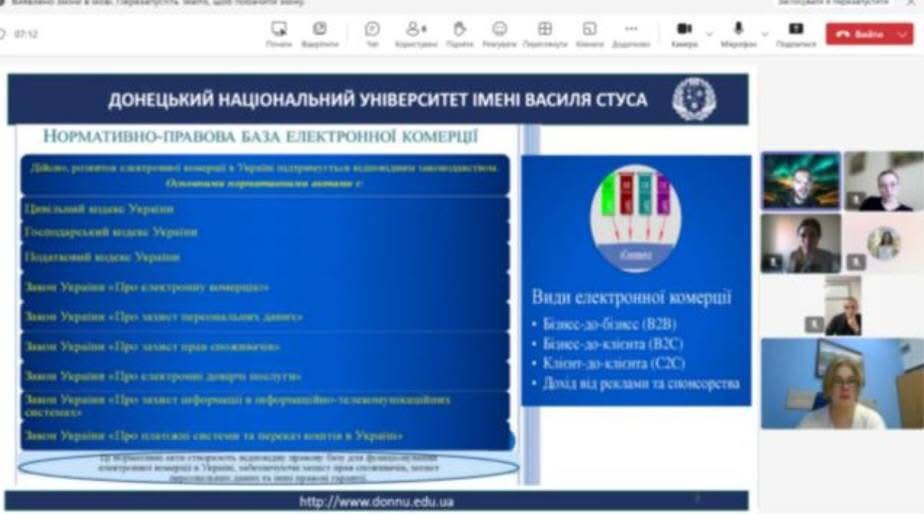The width and height of the screenshot is (924, 514).
Task: Click the law on consumer rights row
Action: [265, 347]
